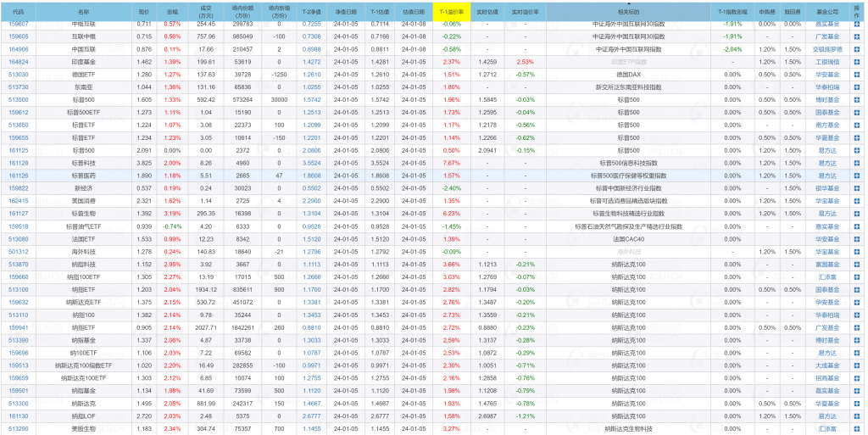Screen dimensions: 868x435
Task: Click the plus icon in the 513080 法国ETF row
Action: (x=856, y=239)
